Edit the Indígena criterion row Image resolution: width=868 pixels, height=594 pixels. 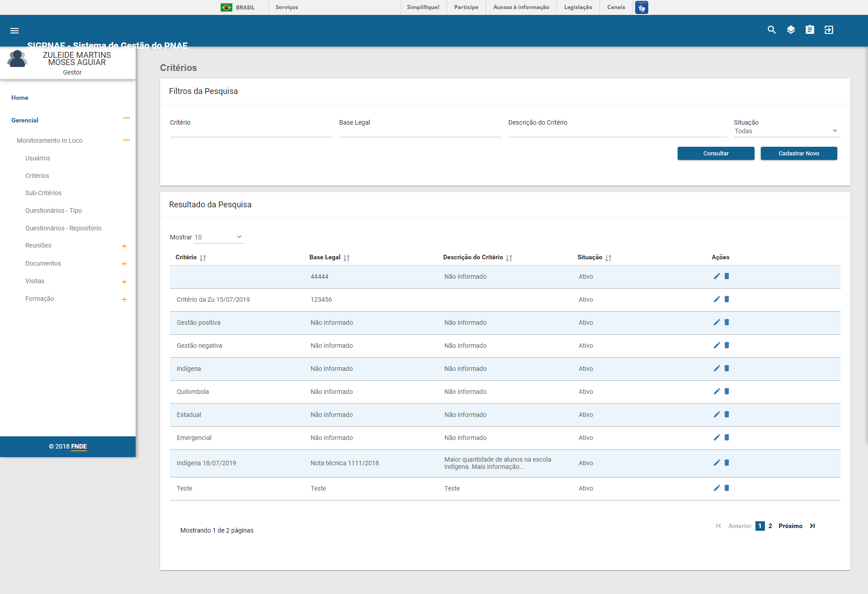[x=717, y=368]
